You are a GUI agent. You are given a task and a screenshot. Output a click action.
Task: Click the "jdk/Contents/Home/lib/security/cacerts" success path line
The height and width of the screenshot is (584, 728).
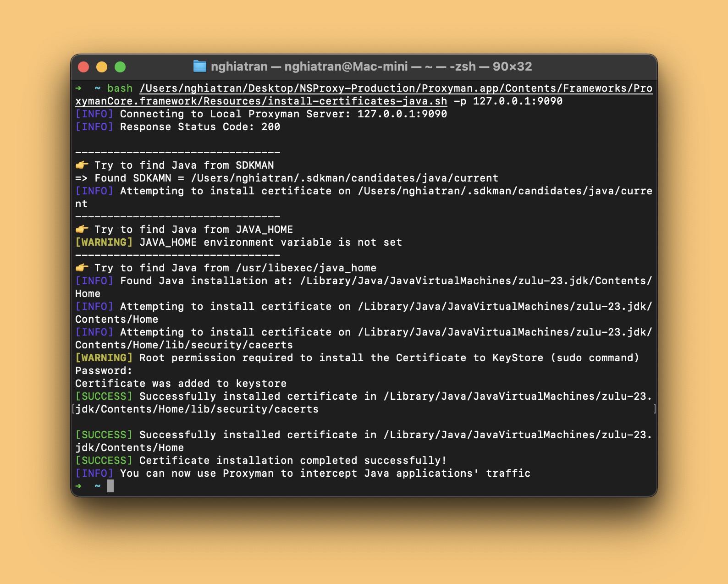(197, 409)
